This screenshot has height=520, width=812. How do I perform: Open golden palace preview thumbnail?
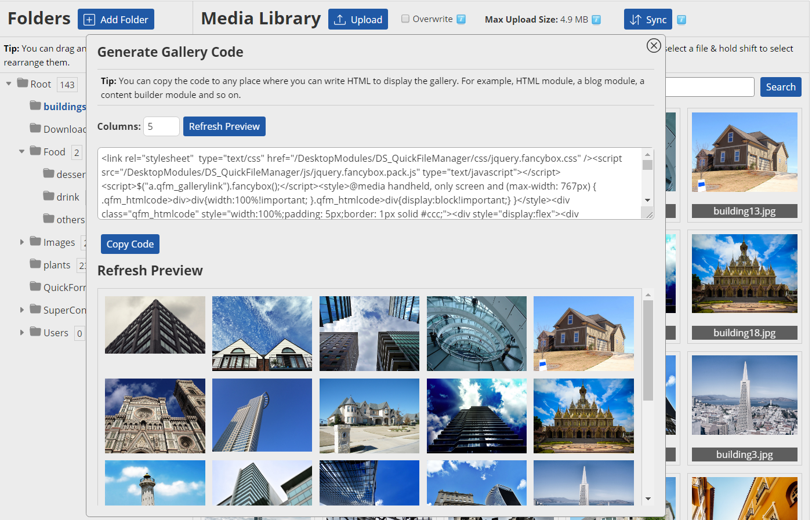pyautogui.click(x=583, y=416)
